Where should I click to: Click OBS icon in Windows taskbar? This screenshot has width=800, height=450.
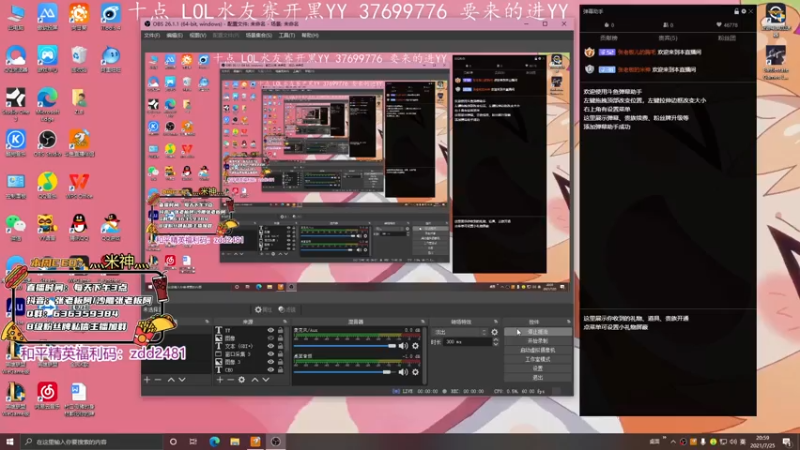pos(276,442)
